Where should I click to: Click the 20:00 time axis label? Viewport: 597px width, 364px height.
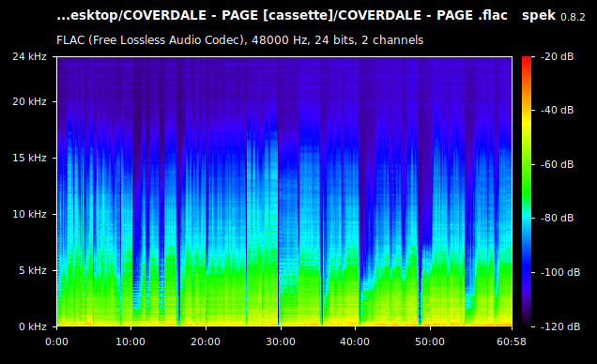[206, 341]
